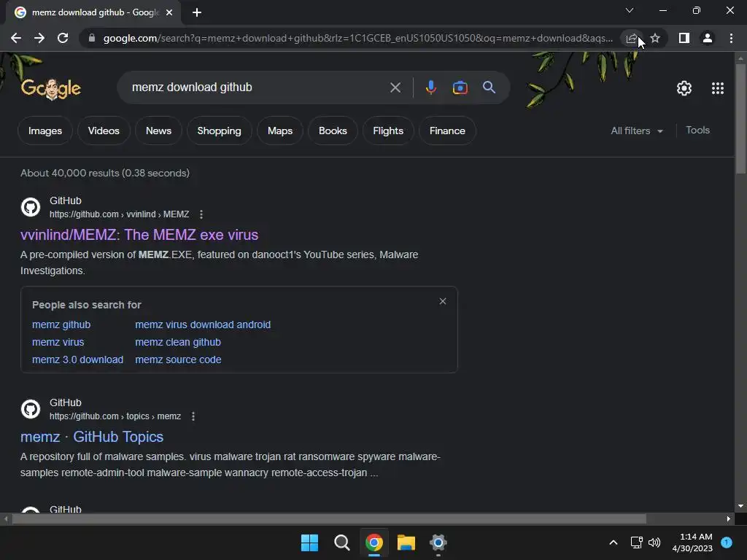Start voice search with microphone icon
The image size is (747, 560).
click(x=430, y=87)
